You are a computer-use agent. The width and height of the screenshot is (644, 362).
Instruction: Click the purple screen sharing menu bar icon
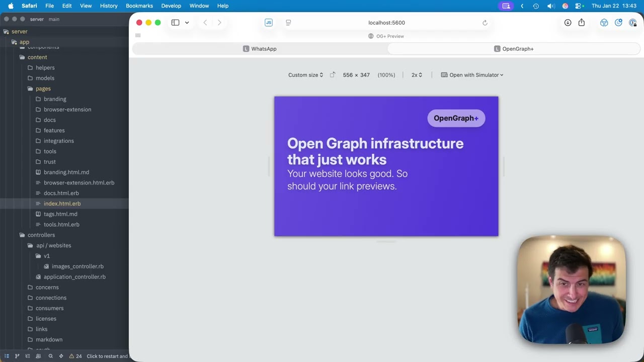click(506, 6)
